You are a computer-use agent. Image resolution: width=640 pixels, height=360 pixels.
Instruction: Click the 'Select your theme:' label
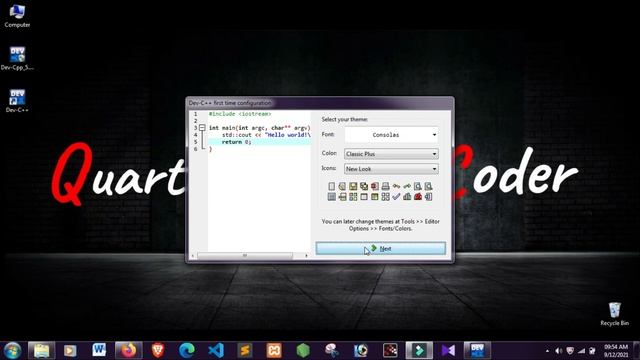tap(344, 119)
